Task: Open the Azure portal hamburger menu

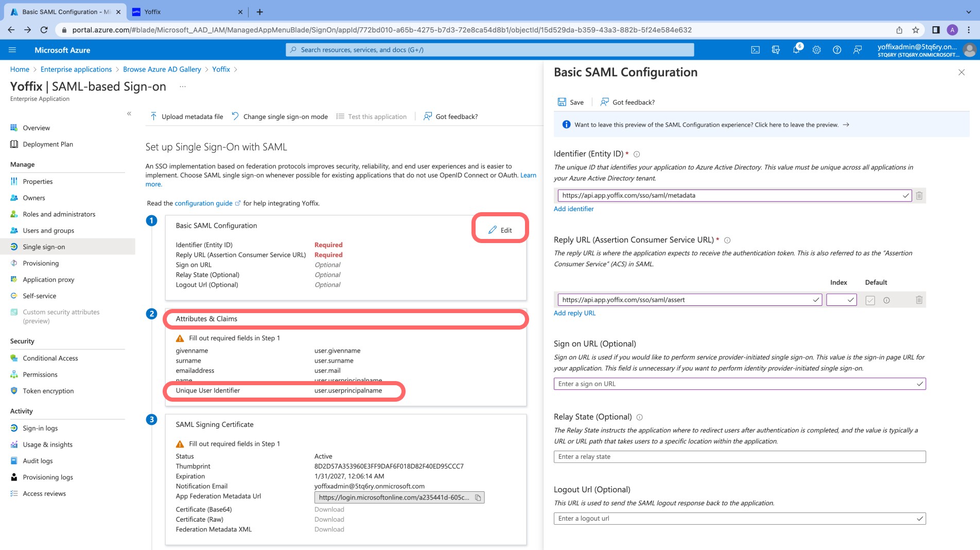Action: coord(12,50)
